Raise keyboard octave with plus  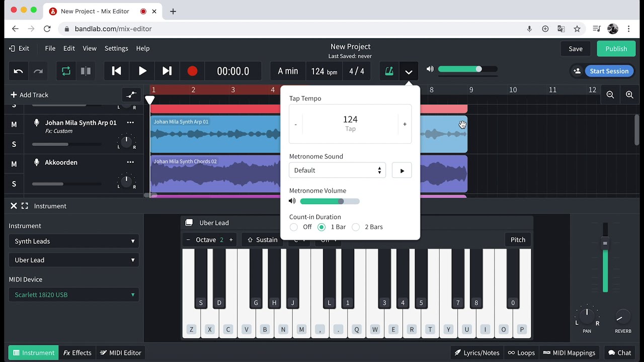[x=231, y=240]
